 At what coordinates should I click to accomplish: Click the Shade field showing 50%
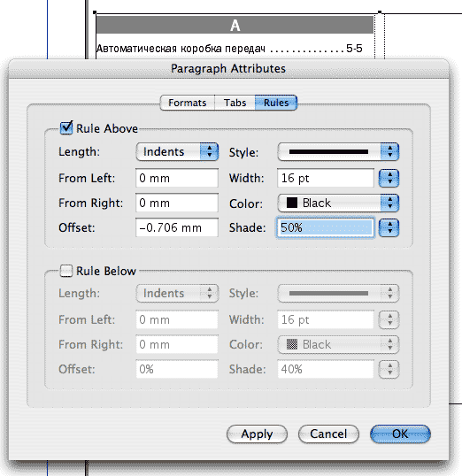(x=326, y=227)
